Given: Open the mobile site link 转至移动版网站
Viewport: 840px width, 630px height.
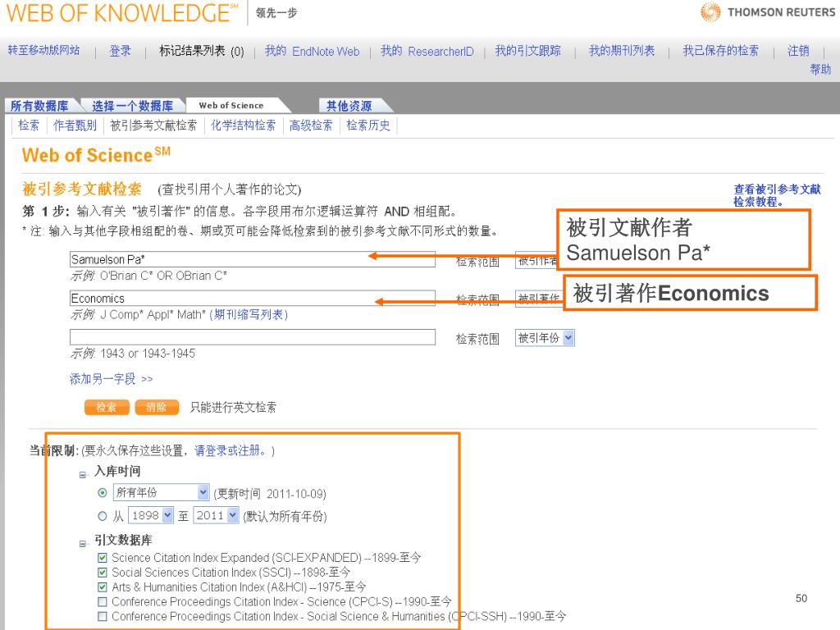Looking at the screenshot, I should (43, 50).
